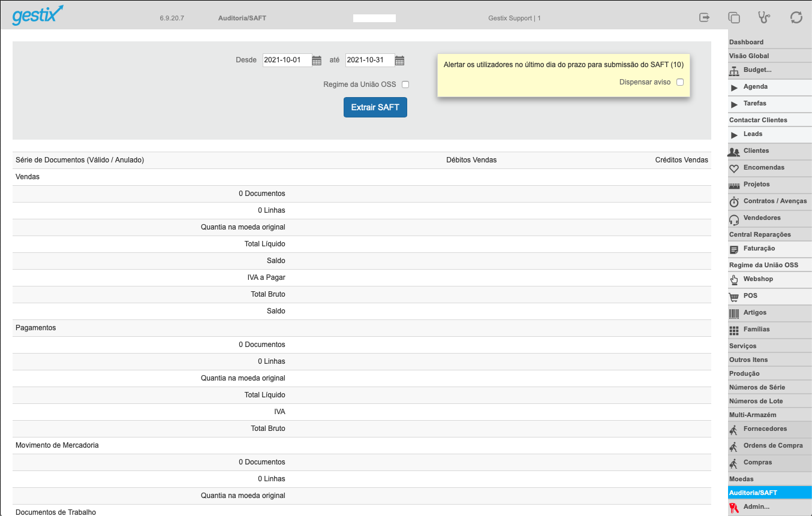
Task: Open Multi-Armazém menu item
Action: point(769,415)
